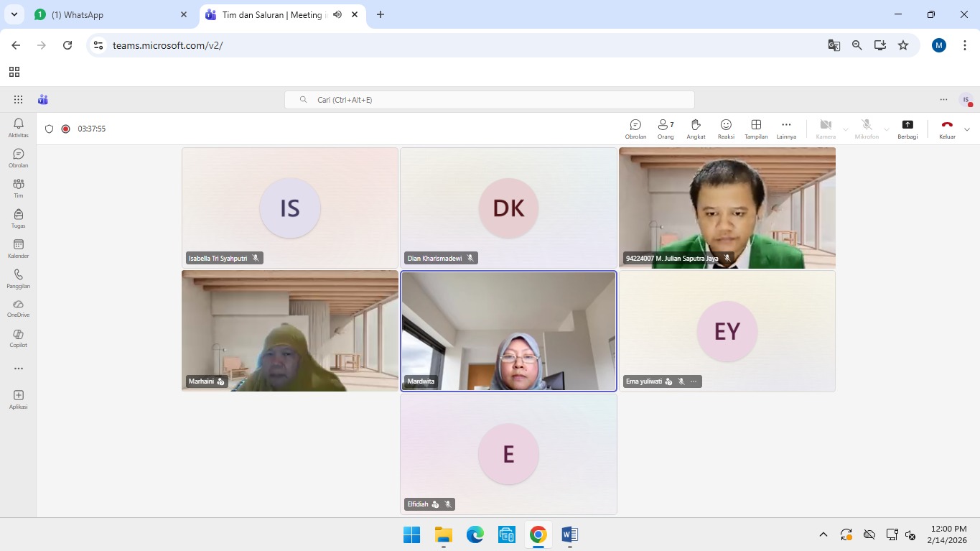Open the Reaksi reactions menu
The image size is (980, 551).
[x=726, y=129]
